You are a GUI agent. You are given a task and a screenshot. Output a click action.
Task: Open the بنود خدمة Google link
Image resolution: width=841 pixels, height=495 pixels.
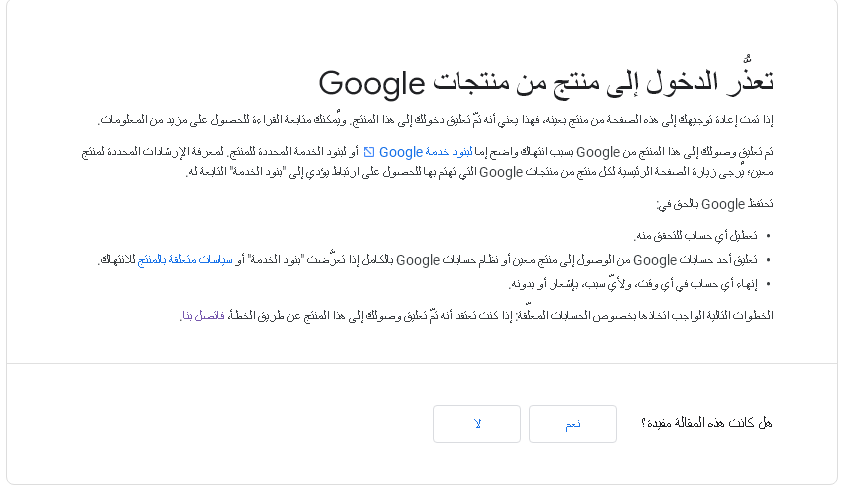click(425, 152)
